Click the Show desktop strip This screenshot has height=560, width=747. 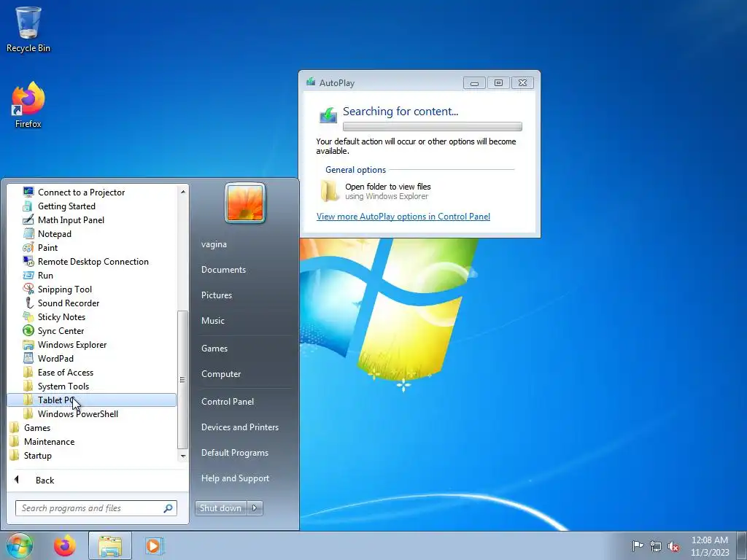point(742,545)
